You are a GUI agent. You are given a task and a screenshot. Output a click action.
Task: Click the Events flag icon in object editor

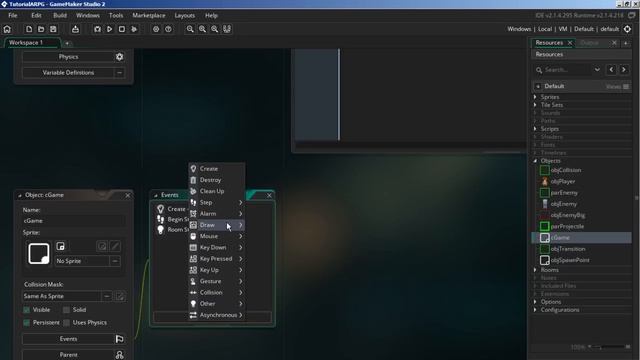click(x=119, y=339)
